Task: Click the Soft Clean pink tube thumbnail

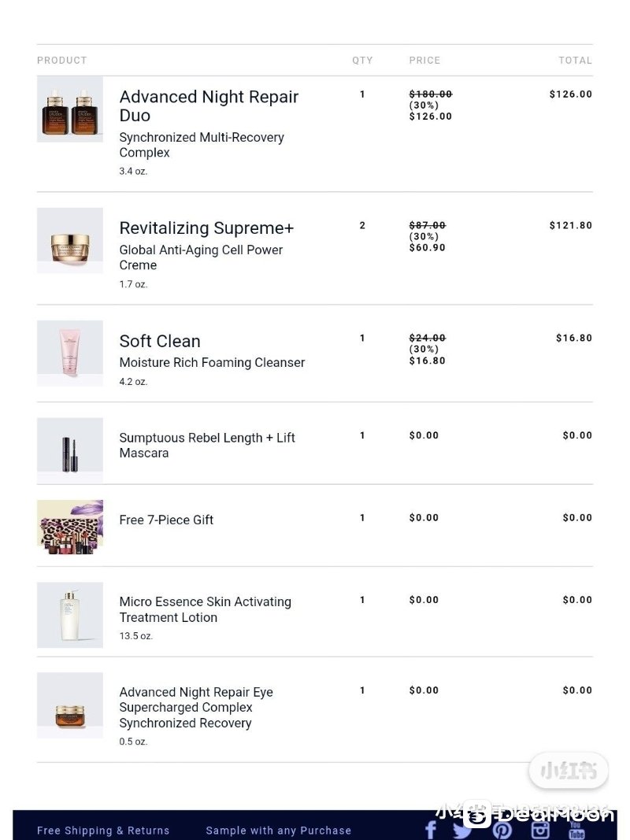Action: click(x=69, y=353)
